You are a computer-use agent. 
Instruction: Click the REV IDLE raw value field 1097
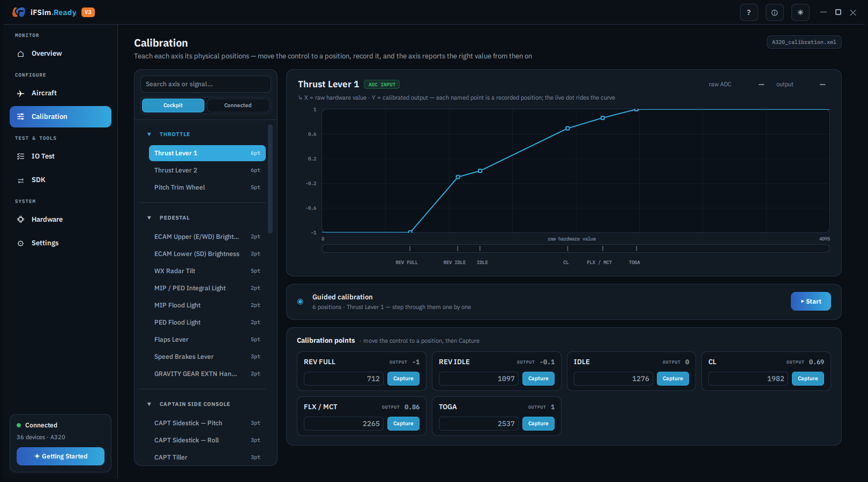point(478,379)
